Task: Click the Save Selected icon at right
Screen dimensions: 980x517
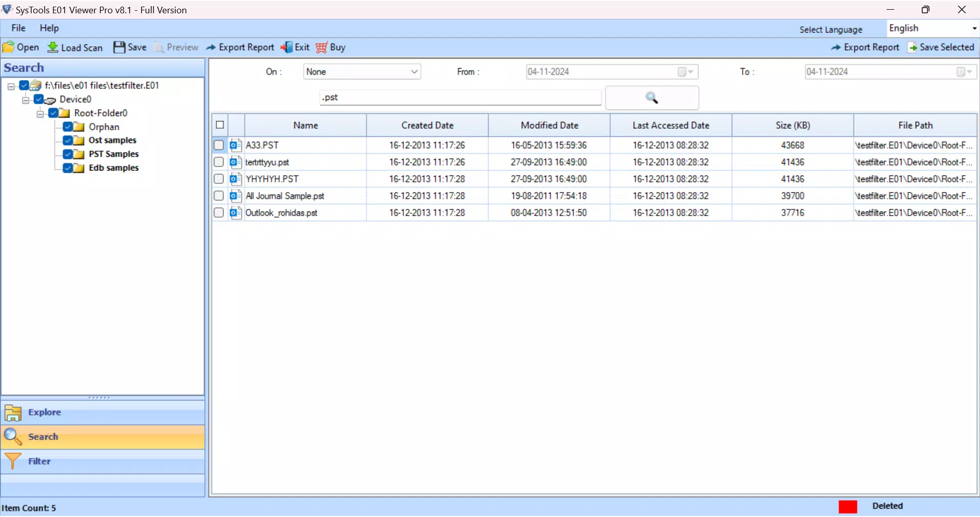Action: click(x=912, y=48)
